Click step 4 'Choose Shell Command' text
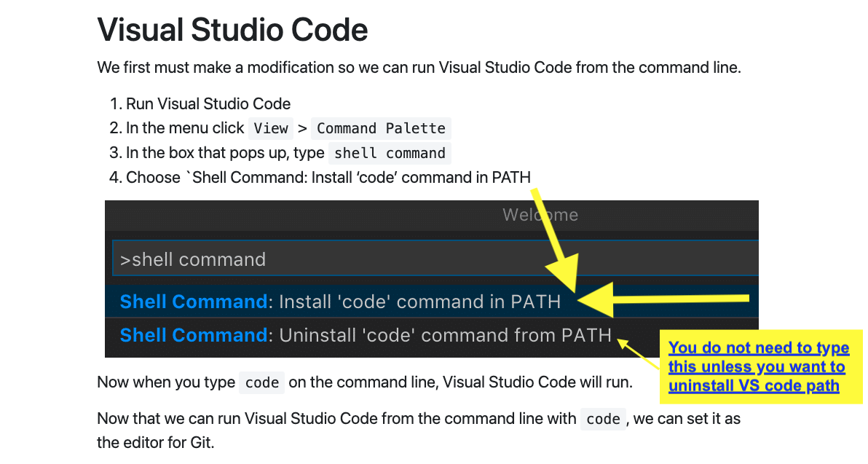 pyautogui.click(x=328, y=177)
